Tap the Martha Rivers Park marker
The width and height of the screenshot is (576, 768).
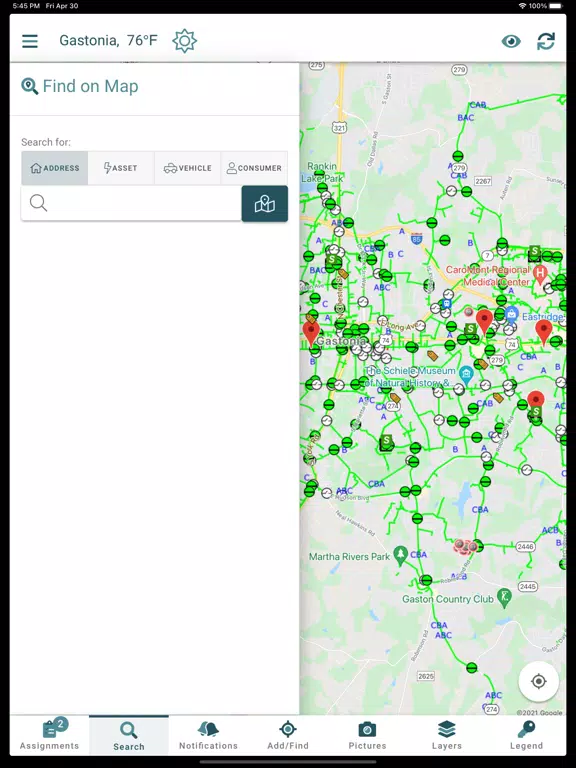pyautogui.click(x=401, y=556)
